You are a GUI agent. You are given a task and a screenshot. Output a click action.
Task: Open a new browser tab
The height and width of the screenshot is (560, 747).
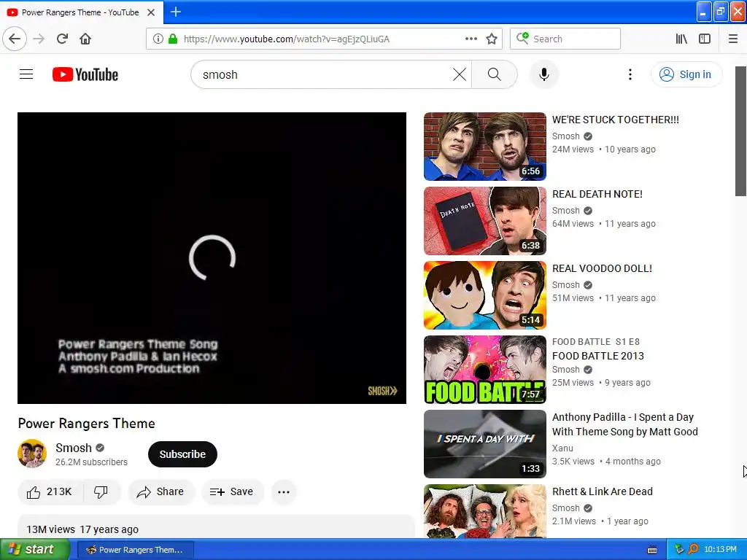175,12
